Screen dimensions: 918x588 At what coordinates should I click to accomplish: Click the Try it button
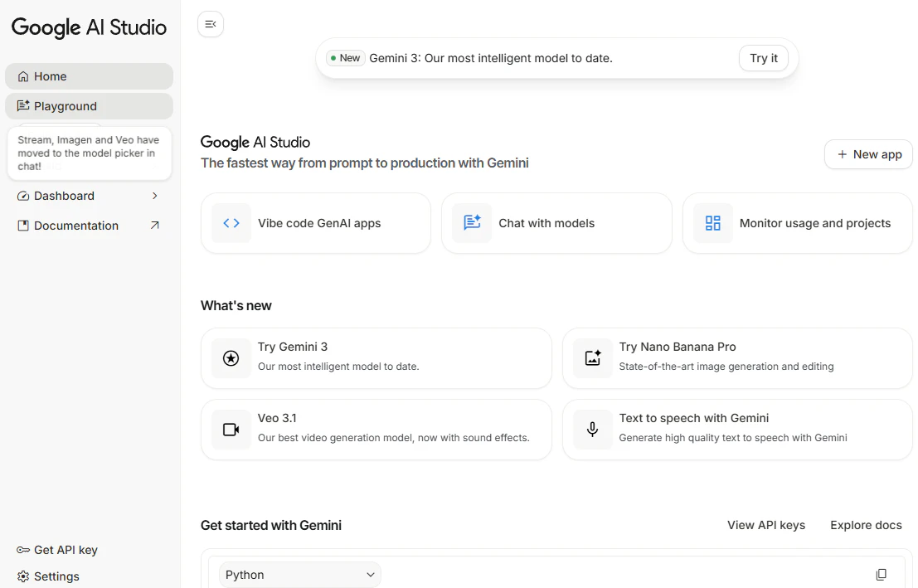(764, 59)
